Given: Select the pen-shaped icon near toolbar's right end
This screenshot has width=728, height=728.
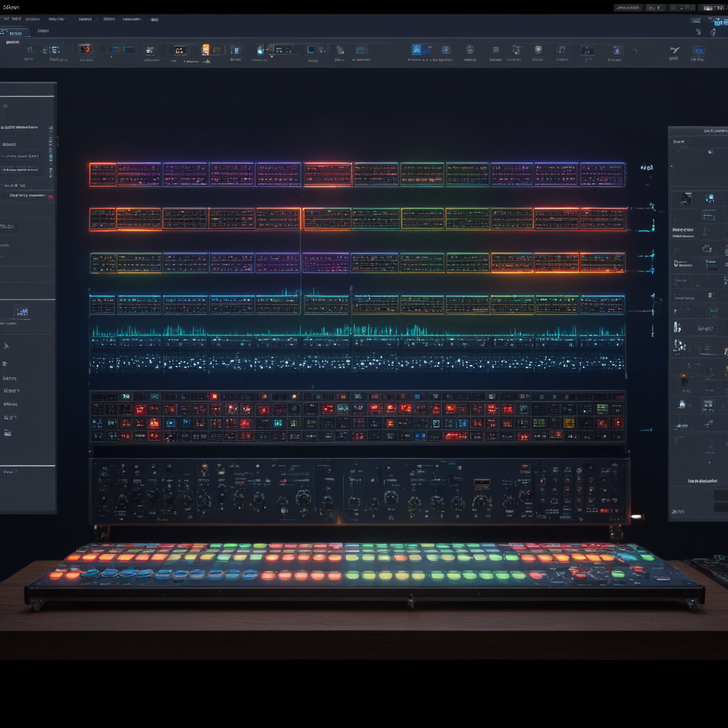Looking at the screenshot, I should point(674,50).
